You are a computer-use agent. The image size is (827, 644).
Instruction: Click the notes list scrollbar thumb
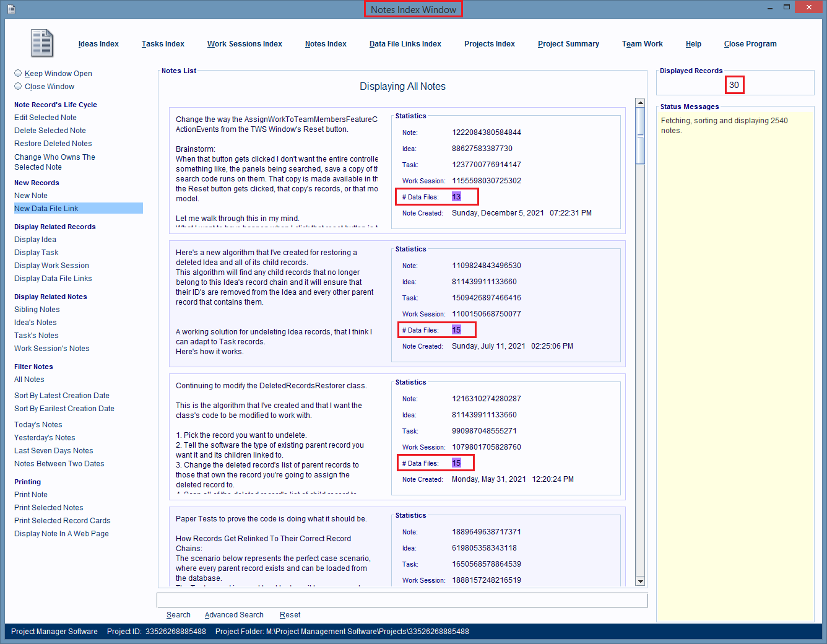pyautogui.click(x=641, y=136)
